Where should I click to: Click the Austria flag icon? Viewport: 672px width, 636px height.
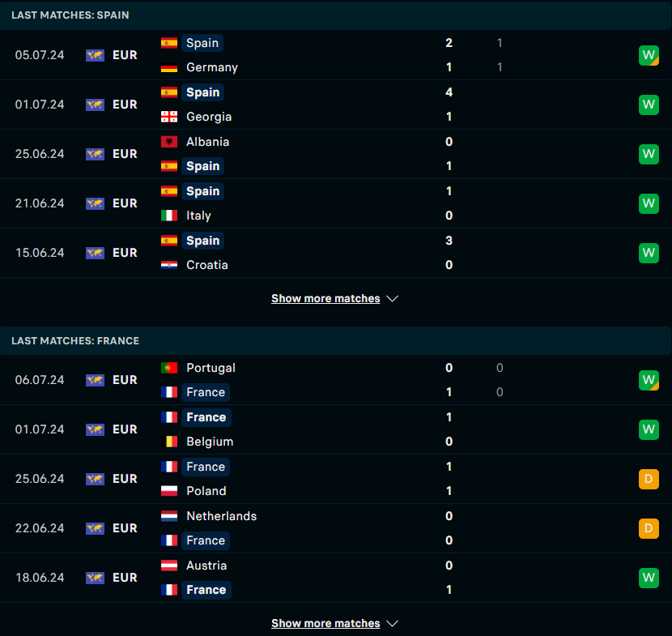169,566
